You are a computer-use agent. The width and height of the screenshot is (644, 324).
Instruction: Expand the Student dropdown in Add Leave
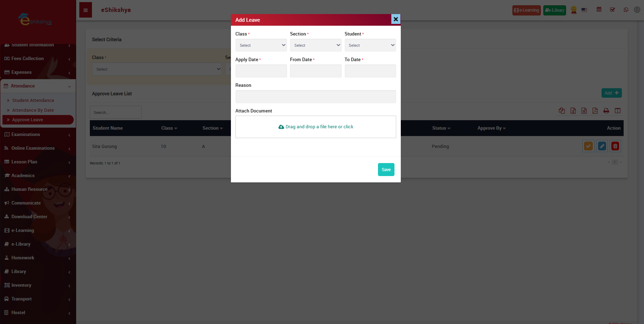point(370,45)
